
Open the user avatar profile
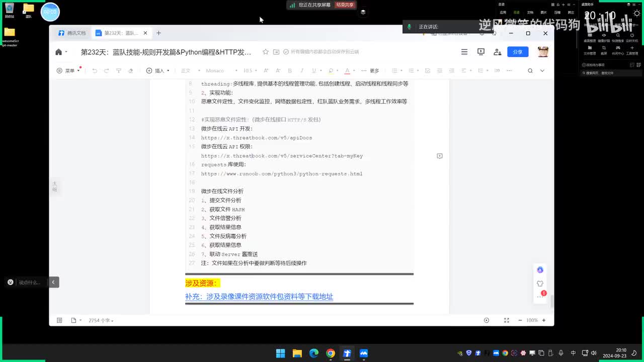pos(543,52)
